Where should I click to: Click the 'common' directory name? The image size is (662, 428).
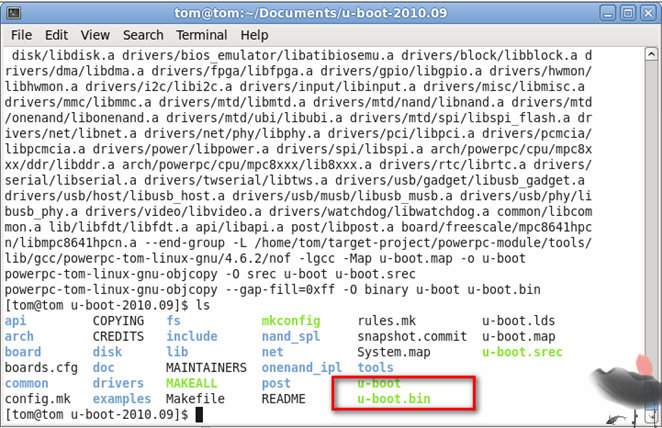(27, 383)
